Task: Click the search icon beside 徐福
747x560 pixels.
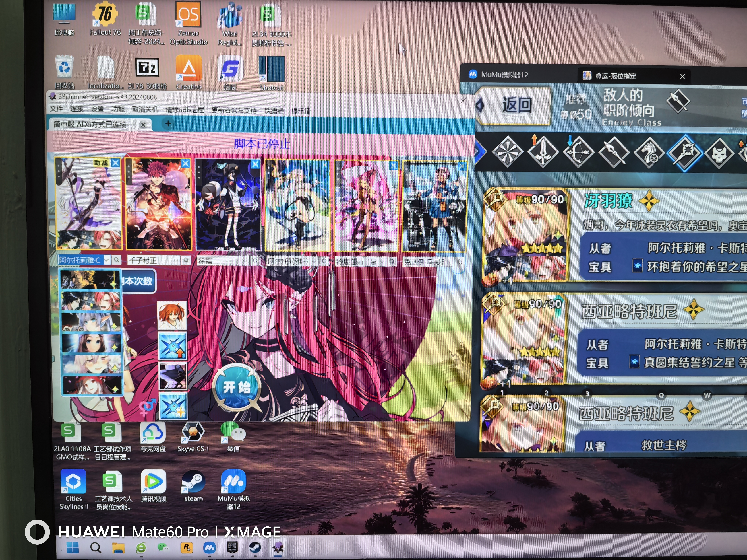Action: 255,261
